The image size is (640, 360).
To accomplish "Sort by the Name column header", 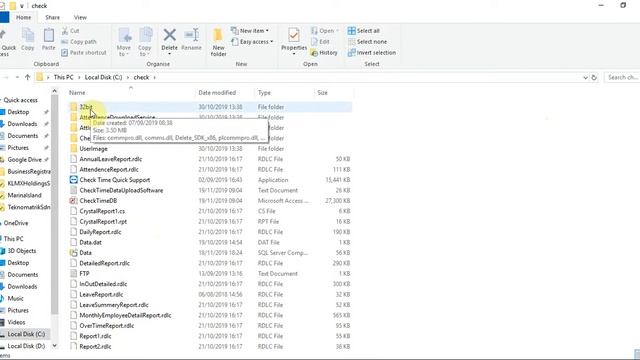I will [131, 93].
